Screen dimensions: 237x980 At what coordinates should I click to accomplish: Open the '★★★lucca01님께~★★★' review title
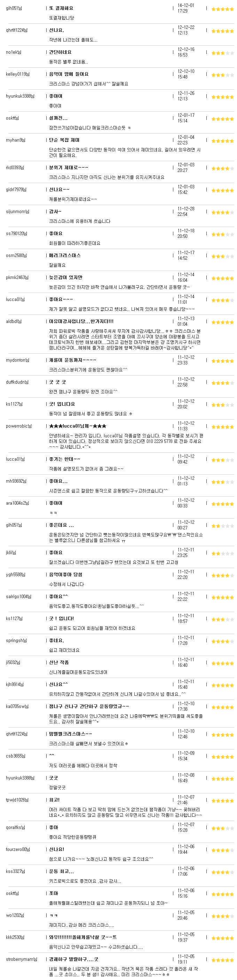coord(78,426)
